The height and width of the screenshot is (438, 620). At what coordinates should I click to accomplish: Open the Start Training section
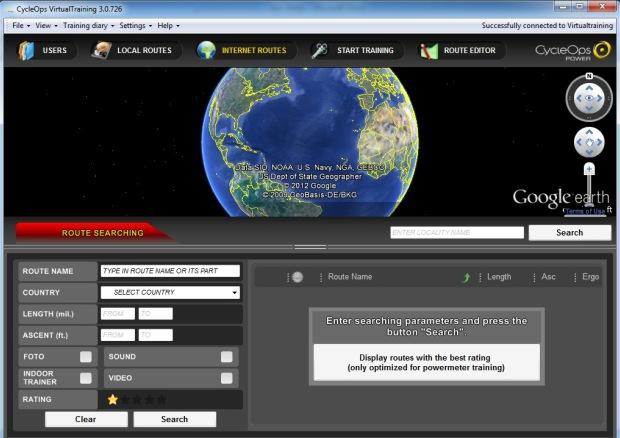[x=320, y=50]
